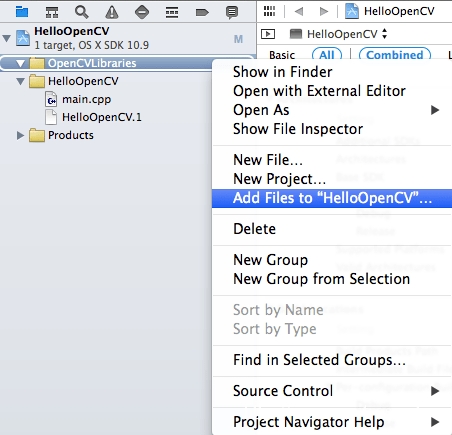Collapse the HelloOpenCV group folder

(21, 81)
